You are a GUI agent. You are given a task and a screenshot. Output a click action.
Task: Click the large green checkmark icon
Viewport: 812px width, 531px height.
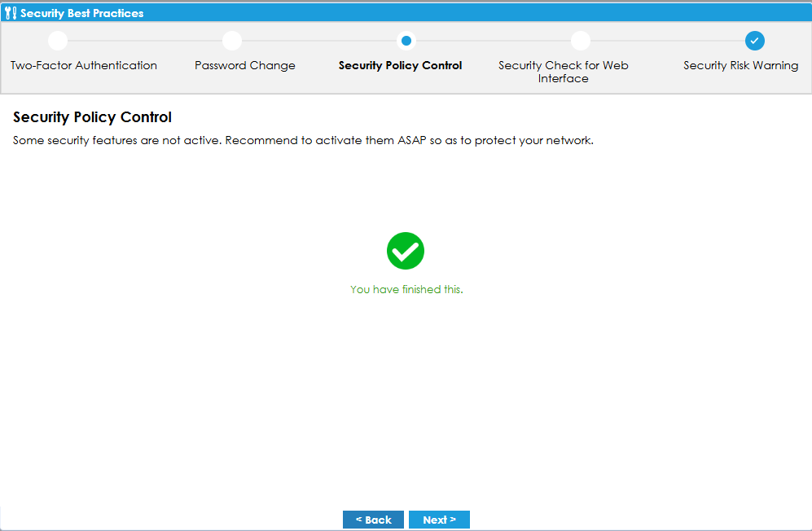coord(406,251)
